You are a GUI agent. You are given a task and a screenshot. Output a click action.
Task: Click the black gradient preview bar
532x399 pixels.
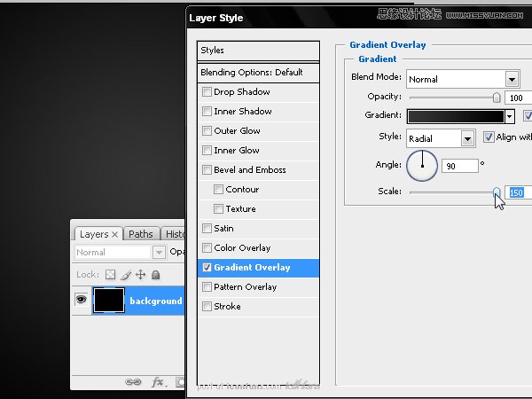[x=456, y=116]
